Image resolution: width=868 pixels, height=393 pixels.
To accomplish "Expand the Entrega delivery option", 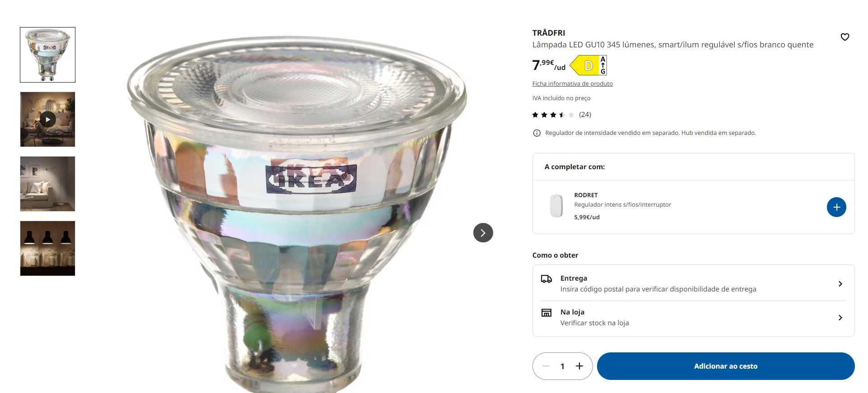I will (693, 284).
